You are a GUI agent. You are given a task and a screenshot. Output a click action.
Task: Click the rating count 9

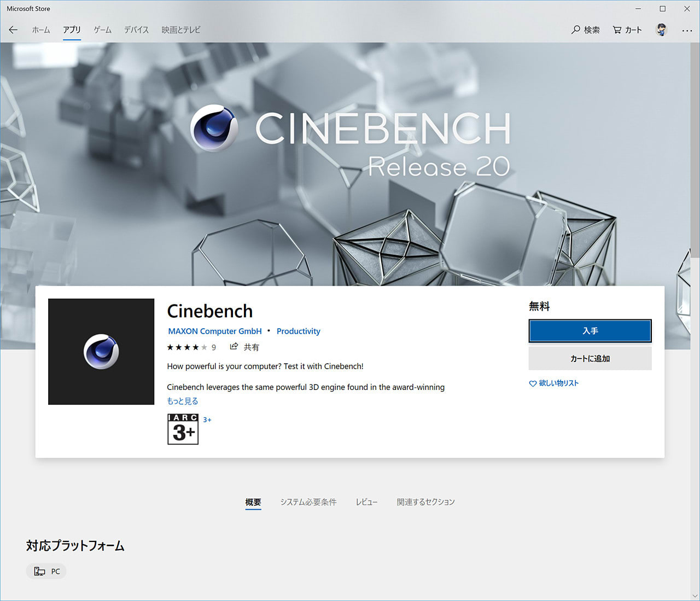(x=214, y=348)
